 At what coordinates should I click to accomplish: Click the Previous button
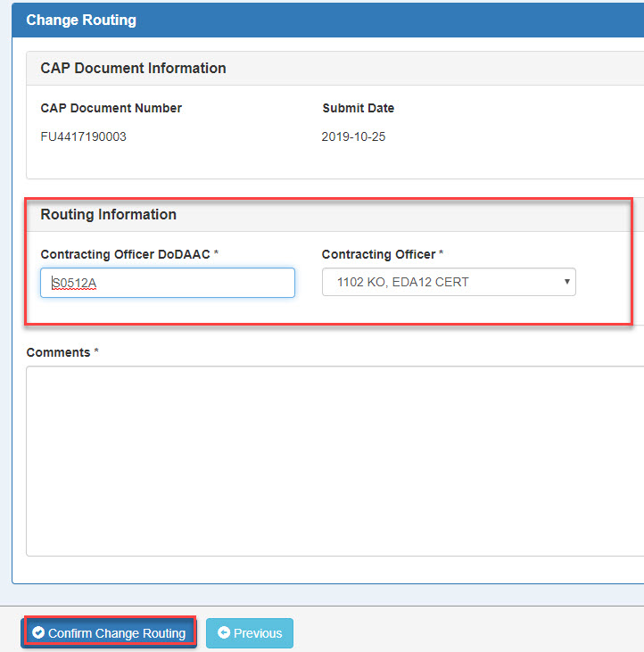[x=250, y=633]
